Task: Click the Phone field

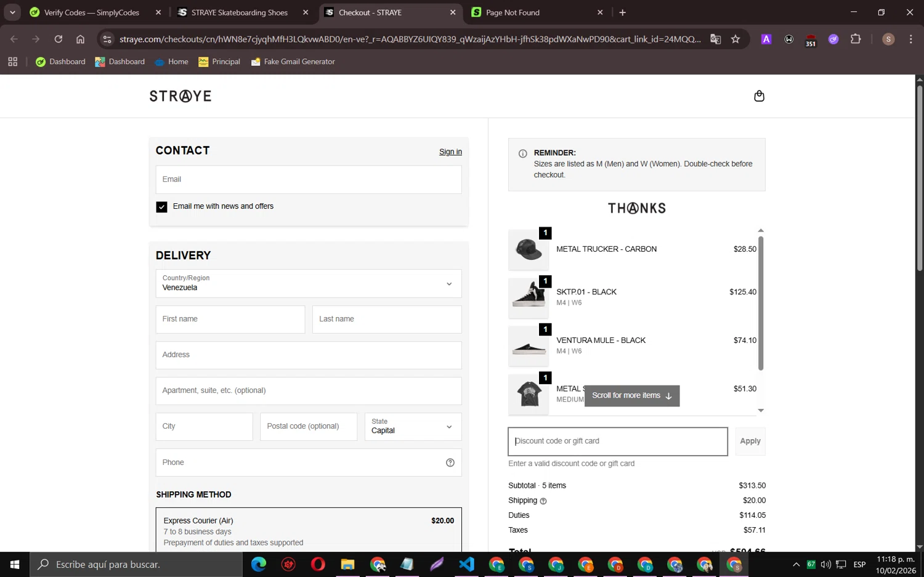Action: click(309, 462)
